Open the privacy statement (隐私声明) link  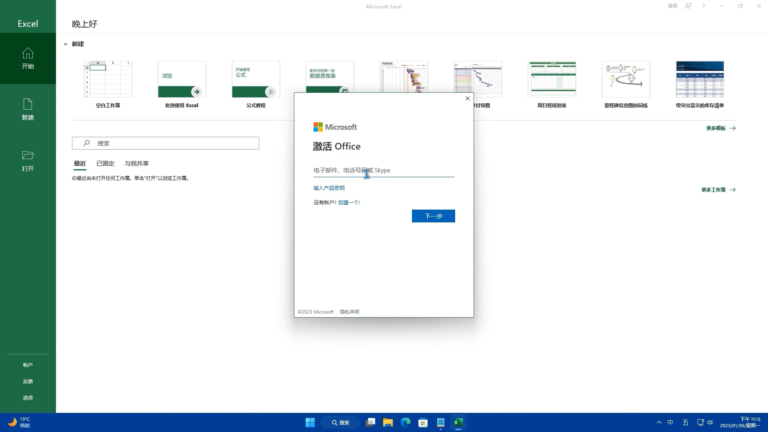350,312
